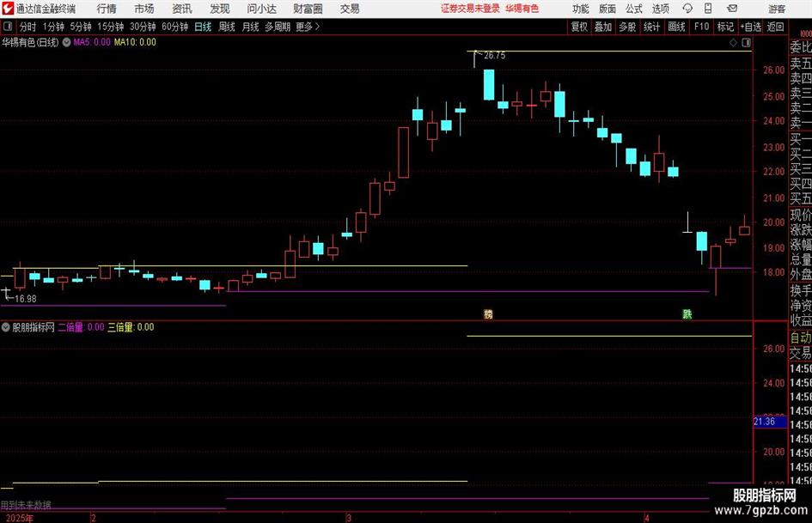Switch to the 5分钟 period tab

pyautogui.click(x=80, y=27)
